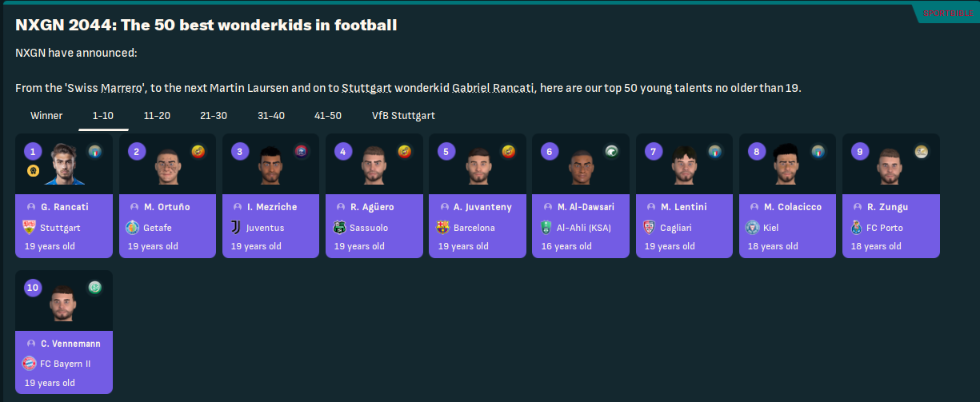Viewport: 980px width, 402px height.
Task: Click the Kiel club crest on Colacicco's card
Action: pyautogui.click(x=754, y=228)
